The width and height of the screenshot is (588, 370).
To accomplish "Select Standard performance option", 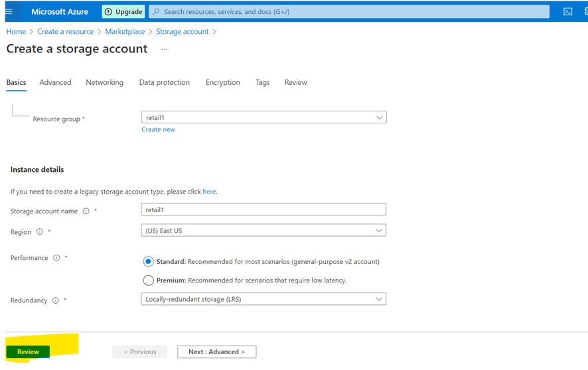I will 148,261.
